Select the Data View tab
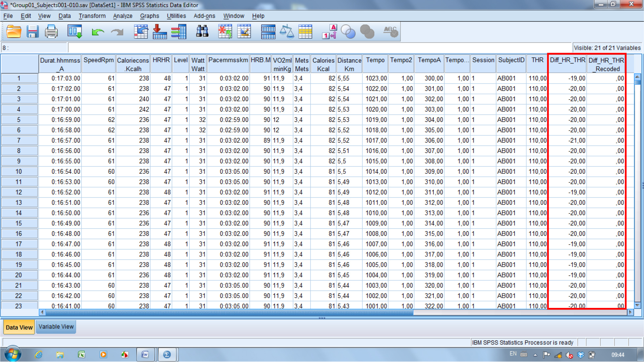This screenshot has height=362, width=644. click(19, 327)
